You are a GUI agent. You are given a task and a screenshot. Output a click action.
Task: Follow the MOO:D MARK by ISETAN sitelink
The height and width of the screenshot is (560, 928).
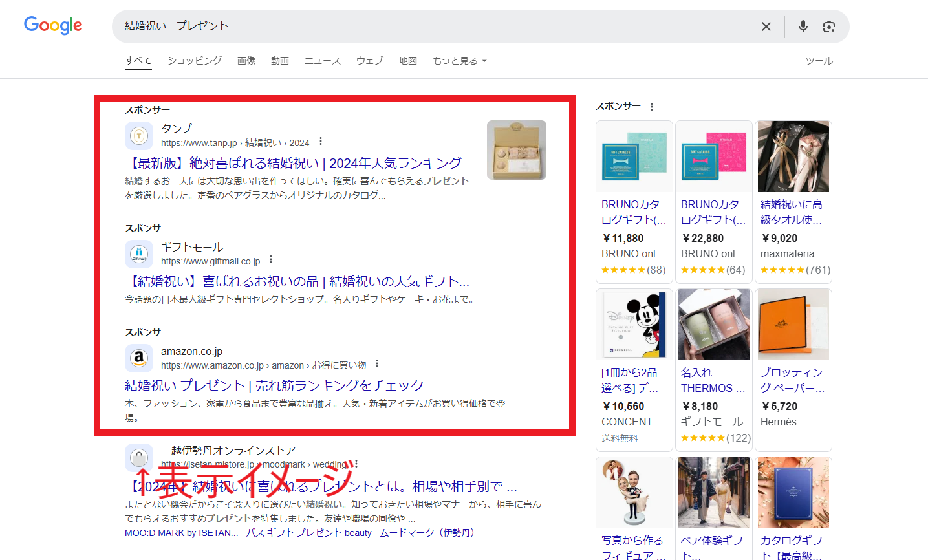(181, 533)
